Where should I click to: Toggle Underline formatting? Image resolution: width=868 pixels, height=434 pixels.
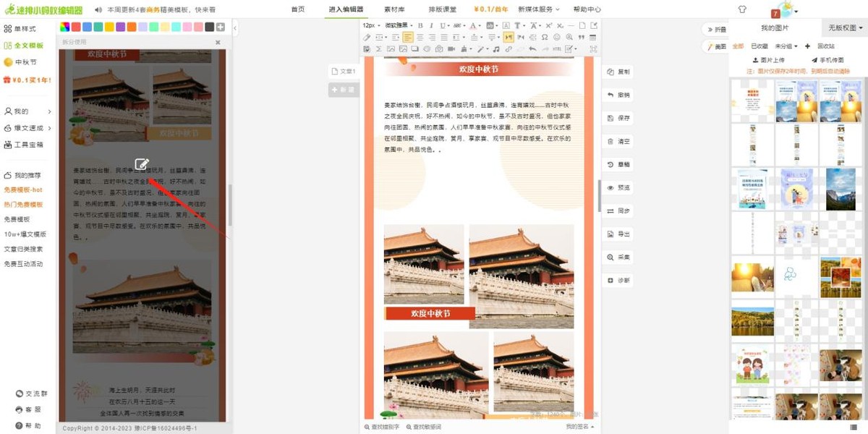[442, 25]
